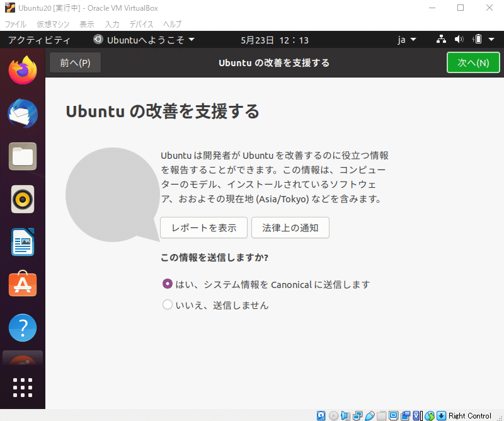Image resolution: width=504 pixels, height=421 pixels.
Task: Click VirtualBox optical disc status icon
Action: pyautogui.click(x=334, y=416)
